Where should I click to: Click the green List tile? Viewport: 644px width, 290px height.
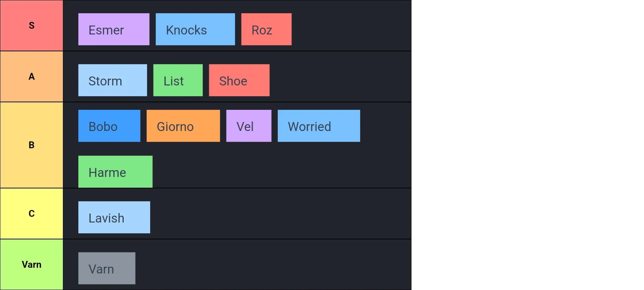tap(178, 80)
